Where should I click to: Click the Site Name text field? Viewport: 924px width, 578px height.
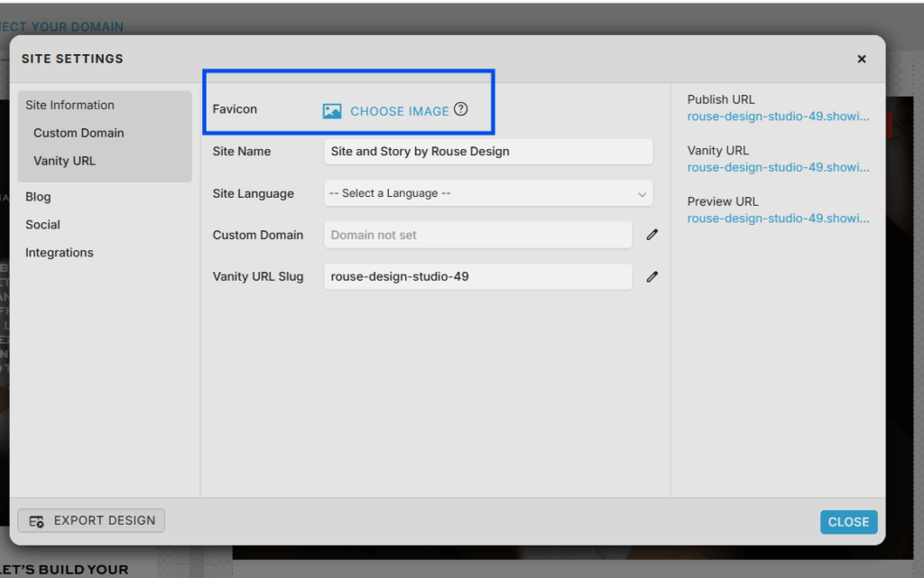click(x=487, y=152)
